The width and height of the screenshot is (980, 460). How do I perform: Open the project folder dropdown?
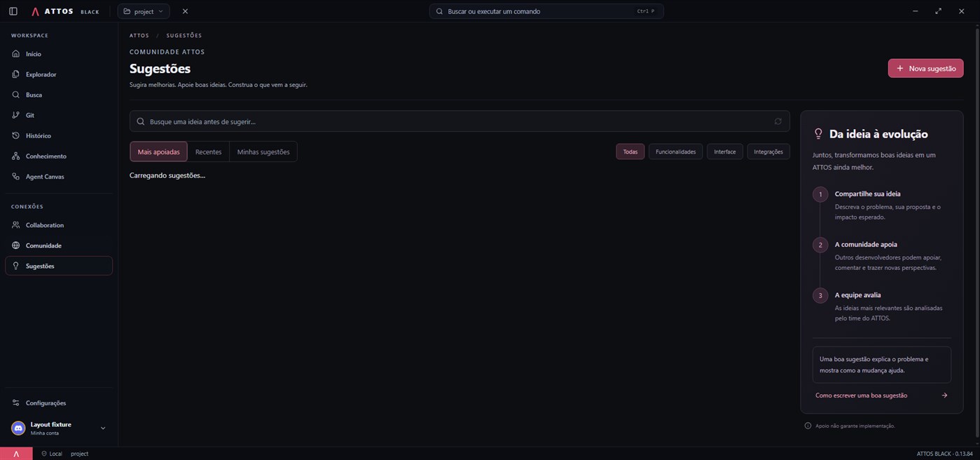pos(144,11)
